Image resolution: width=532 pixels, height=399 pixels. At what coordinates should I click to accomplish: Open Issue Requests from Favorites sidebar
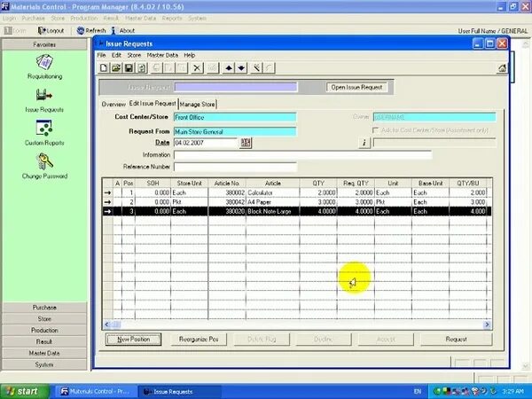(x=44, y=100)
